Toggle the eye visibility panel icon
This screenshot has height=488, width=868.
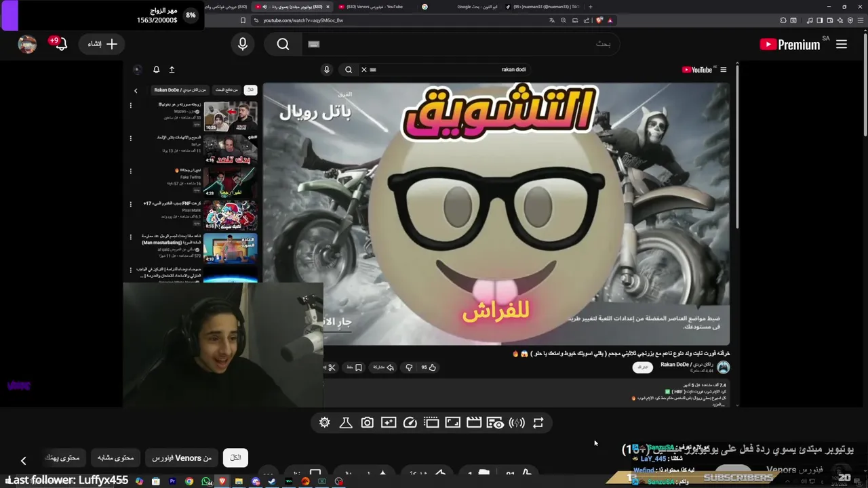point(496,423)
